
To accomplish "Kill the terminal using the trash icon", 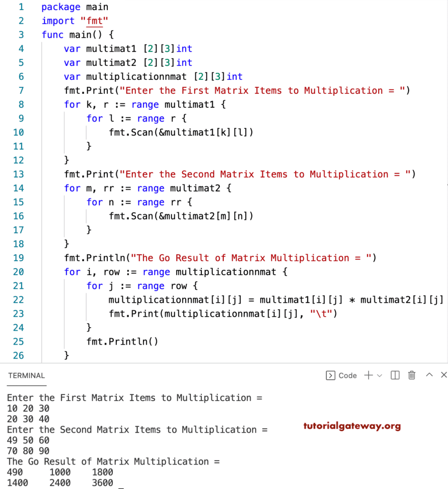I will click(412, 375).
